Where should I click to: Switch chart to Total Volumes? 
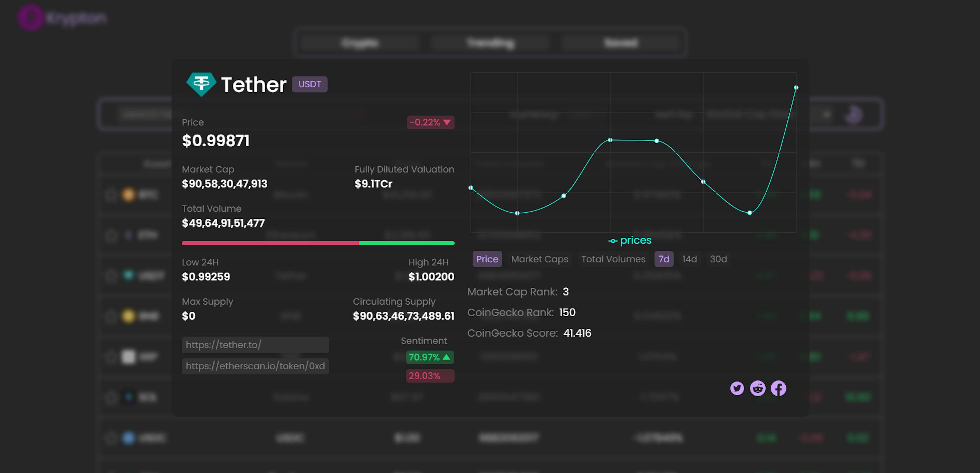tap(613, 259)
